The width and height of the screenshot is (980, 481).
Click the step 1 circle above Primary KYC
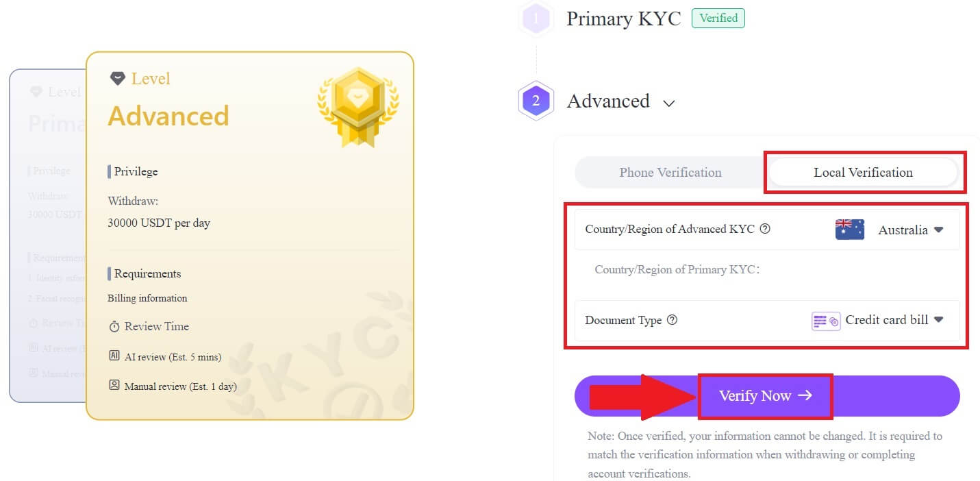tap(536, 18)
